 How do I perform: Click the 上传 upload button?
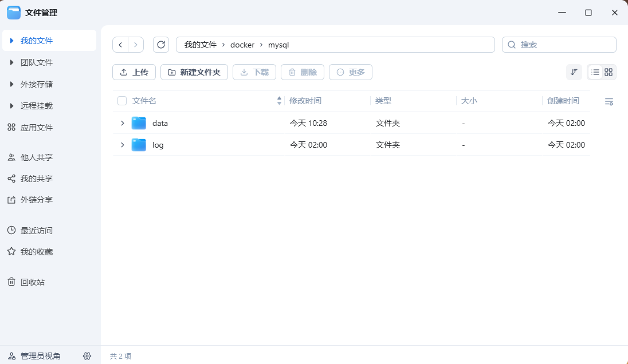tap(134, 72)
